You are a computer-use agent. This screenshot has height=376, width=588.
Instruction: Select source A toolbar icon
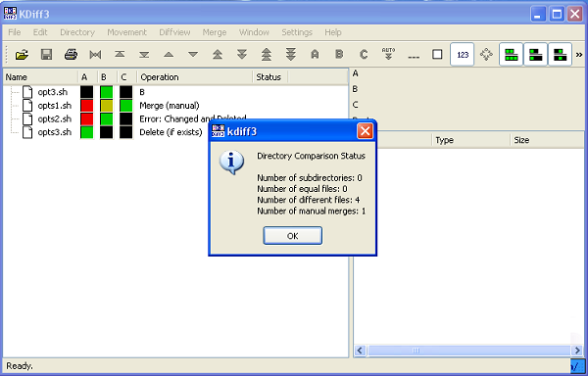[x=315, y=55]
